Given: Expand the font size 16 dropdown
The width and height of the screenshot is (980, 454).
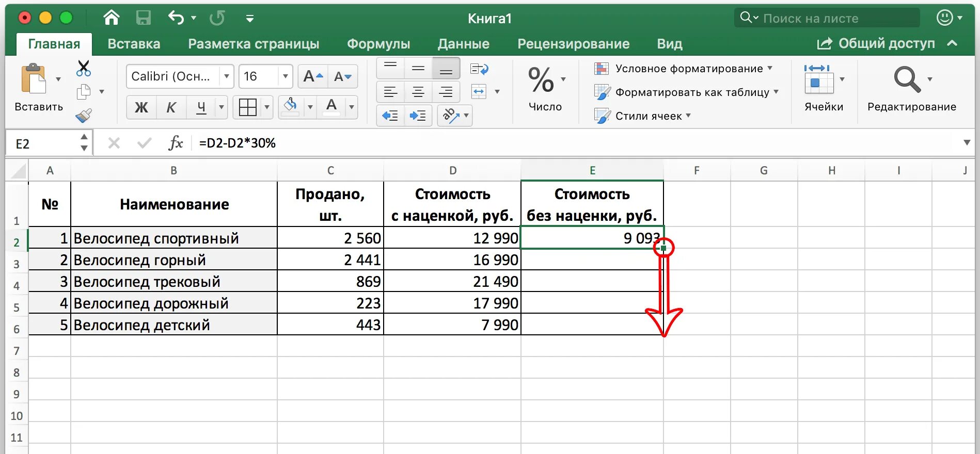Looking at the screenshot, I should click(x=285, y=76).
